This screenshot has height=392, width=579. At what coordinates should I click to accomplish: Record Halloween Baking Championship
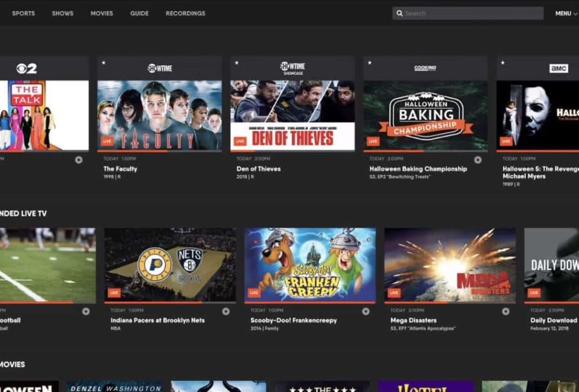point(478,160)
